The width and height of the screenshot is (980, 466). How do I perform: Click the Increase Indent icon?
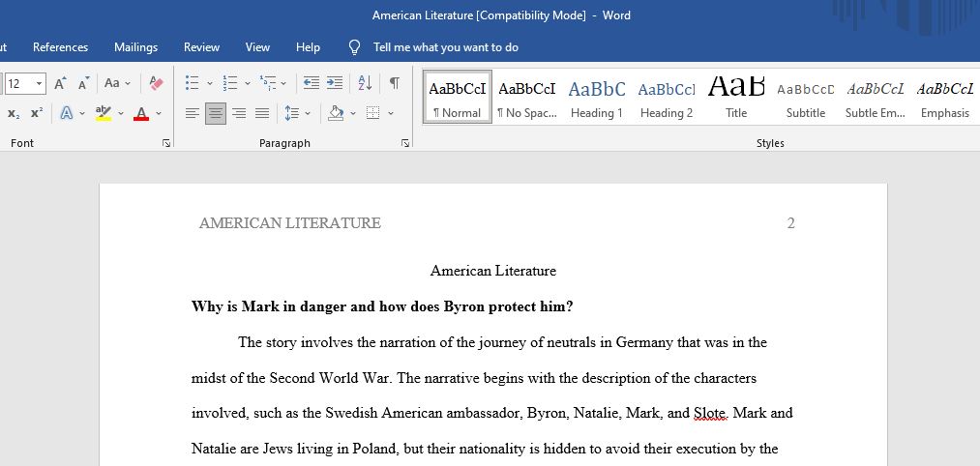(x=335, y=83)
